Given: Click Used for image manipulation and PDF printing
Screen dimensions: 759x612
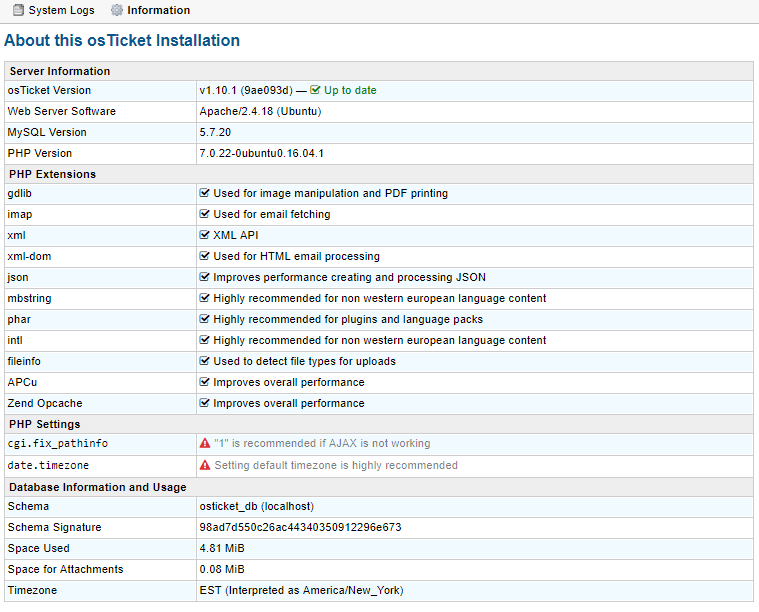Looking at the screenshot, I should pos(331,194).
